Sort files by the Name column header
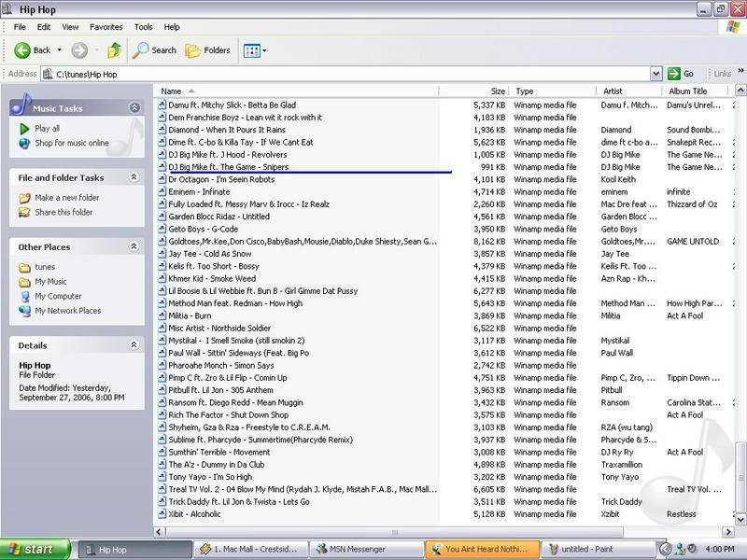This screenshot has width=747, height=560. 296,91
